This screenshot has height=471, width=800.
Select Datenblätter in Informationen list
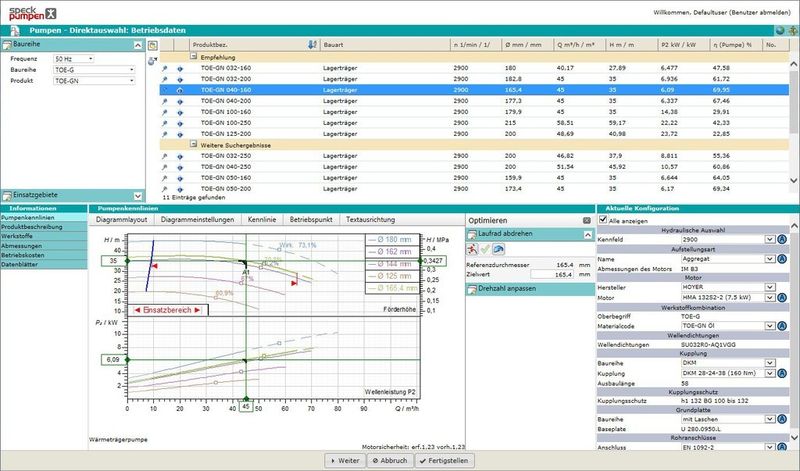44,264
